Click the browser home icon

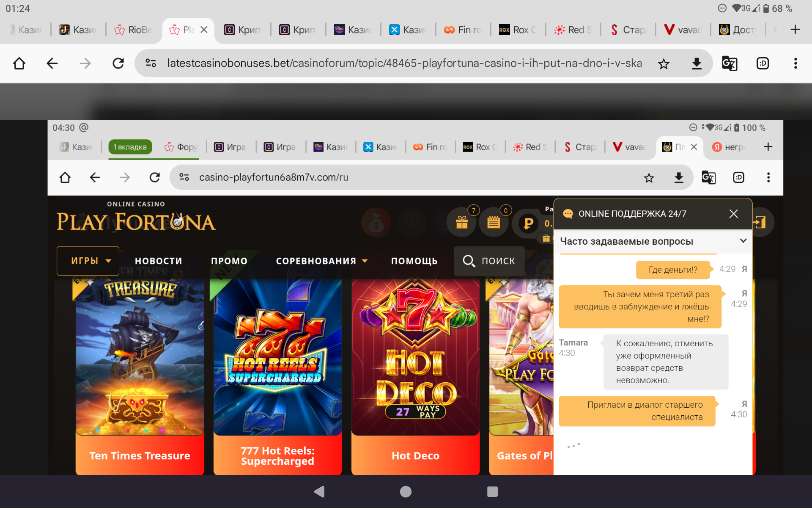point(19,63)
